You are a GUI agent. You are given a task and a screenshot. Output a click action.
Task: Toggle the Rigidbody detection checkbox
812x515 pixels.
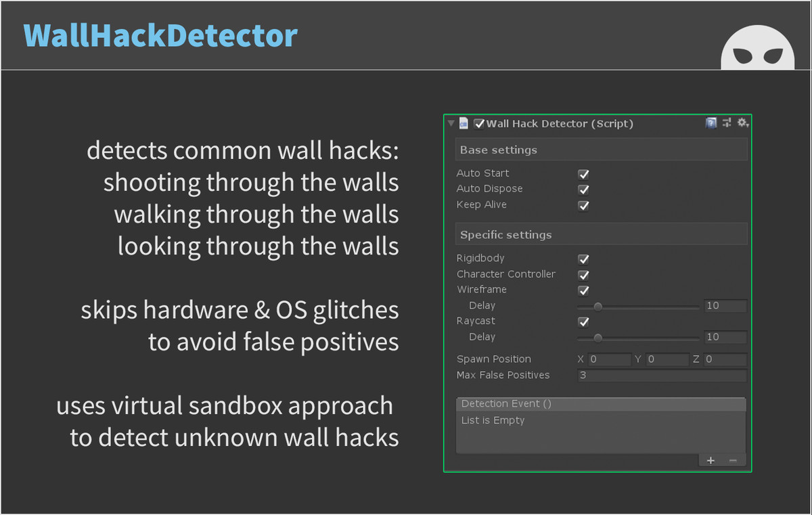(x=583, y=259)
